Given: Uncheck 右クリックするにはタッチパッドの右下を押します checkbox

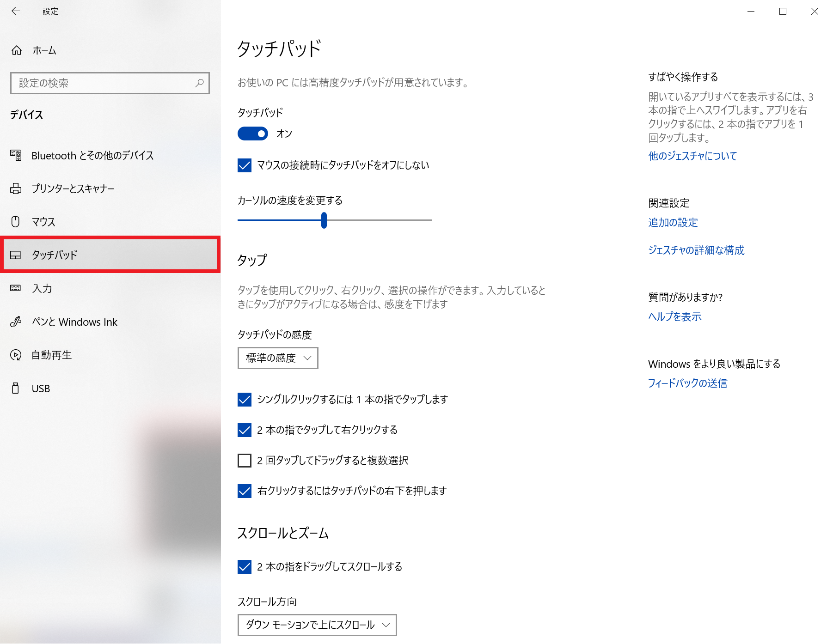Looking at the screenshot, I should click(245, 491).
